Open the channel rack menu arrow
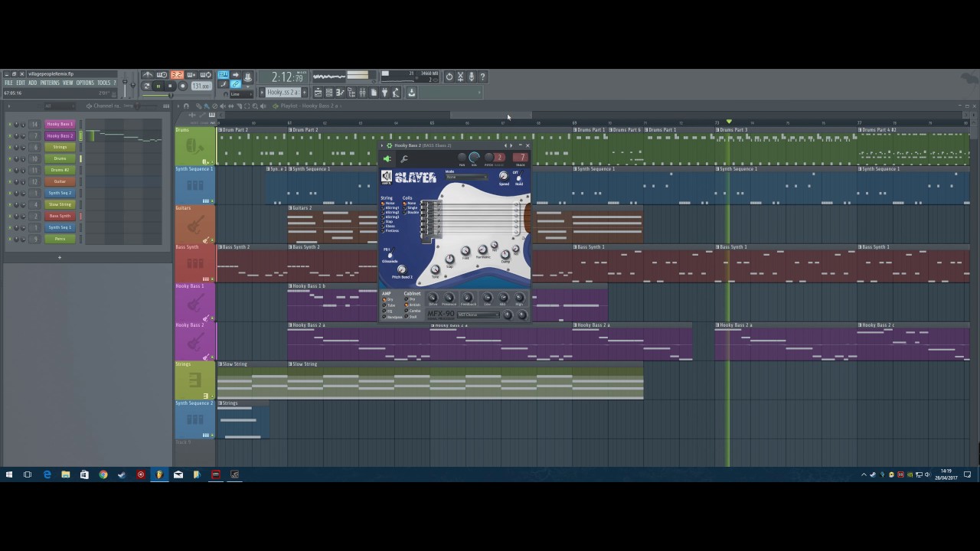The height and width of the screenshot is (551, 980). click(x=9, y=106)
